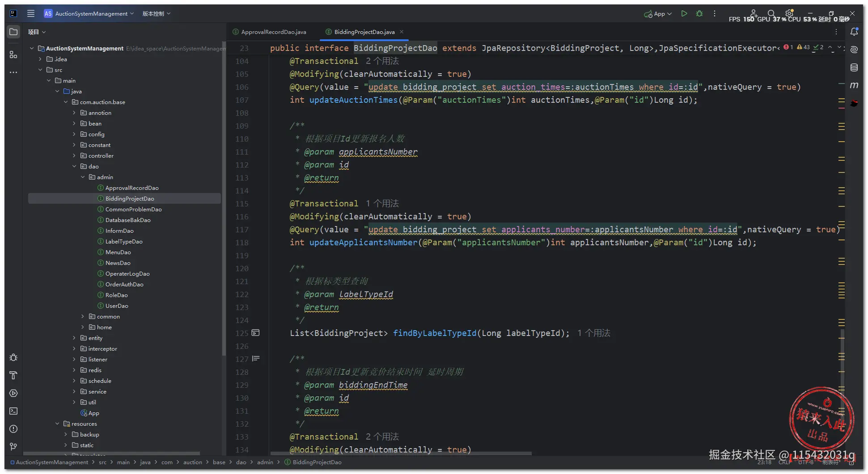Click 'auction' in the bottom breadcrumb
The image size is (868, 474).
[193, 462]
